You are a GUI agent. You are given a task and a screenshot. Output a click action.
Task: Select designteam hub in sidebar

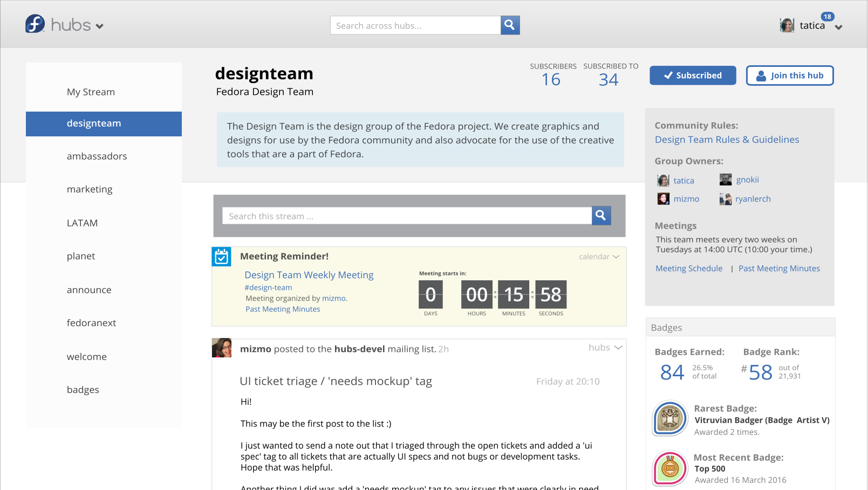(x=104, y=123)
